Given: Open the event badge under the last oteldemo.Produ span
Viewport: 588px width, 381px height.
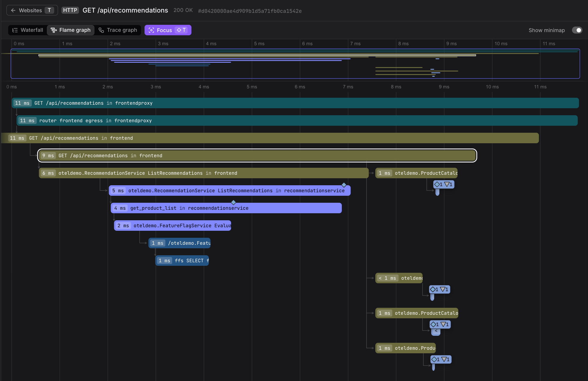Looking at the screenshot, I should click(441, 359).
